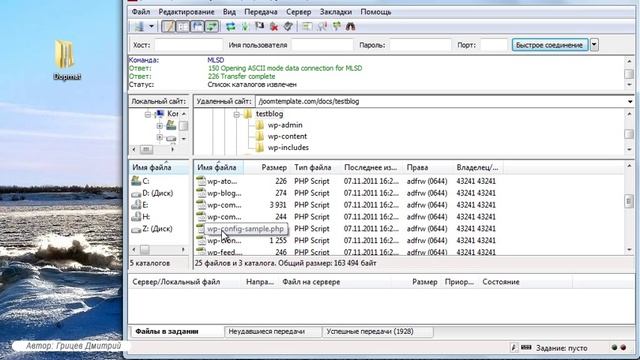Sort by Последнее изменение column
The height and width of the screenshot is (360, 640).
coord(371,167)
